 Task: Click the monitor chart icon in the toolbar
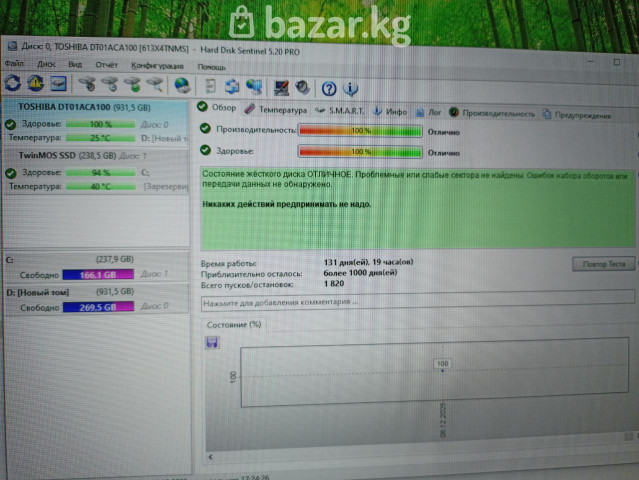click(58, 83)
